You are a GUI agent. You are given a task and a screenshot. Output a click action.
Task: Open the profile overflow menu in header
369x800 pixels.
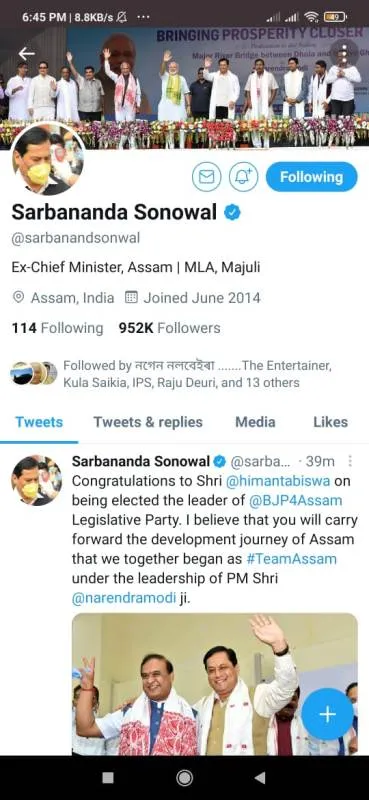click(x=345, y=53)
